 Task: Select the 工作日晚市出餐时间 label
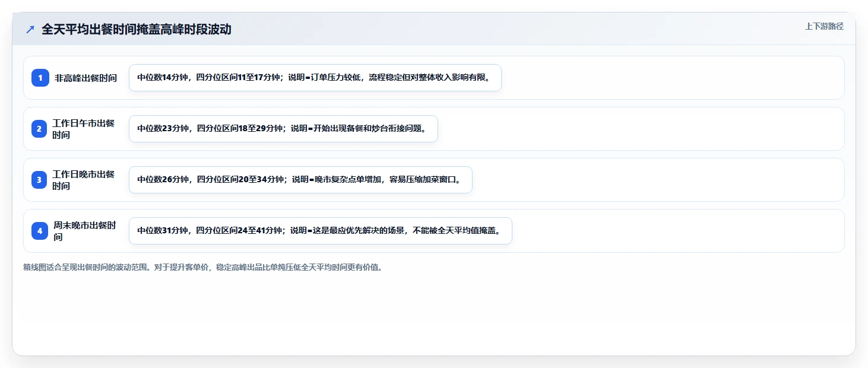click(x=84, y=180)
